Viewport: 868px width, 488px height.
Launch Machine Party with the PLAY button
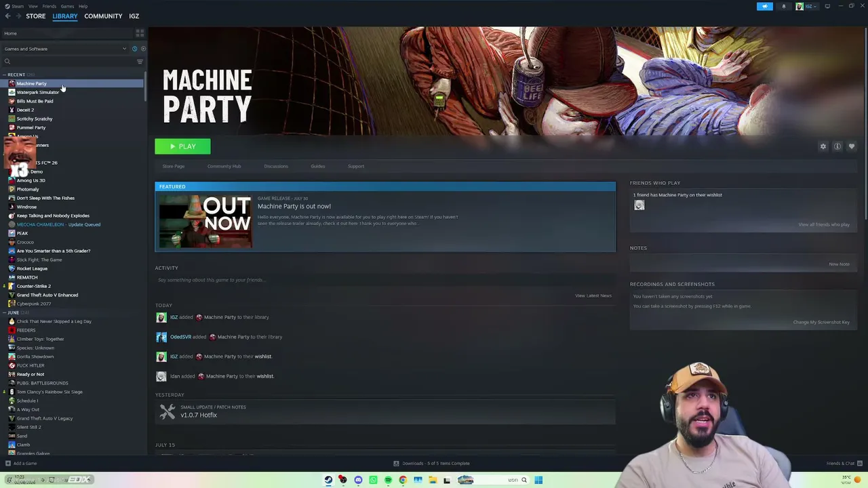182,146
